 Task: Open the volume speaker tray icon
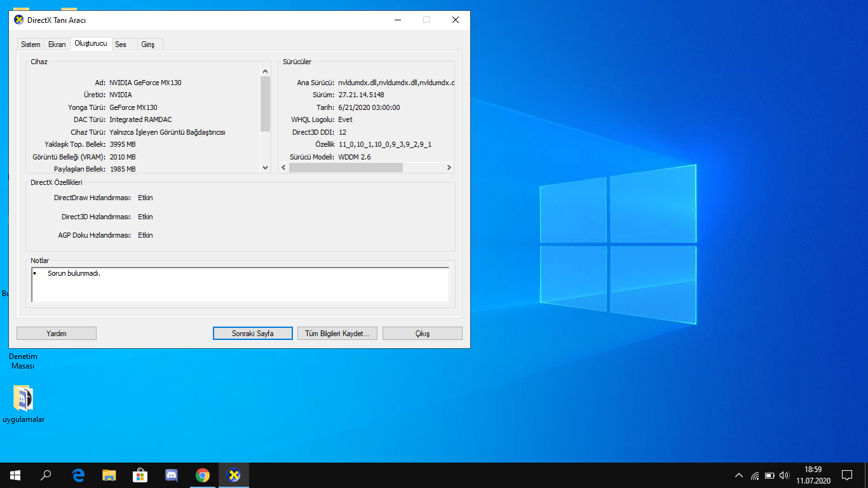784,475
